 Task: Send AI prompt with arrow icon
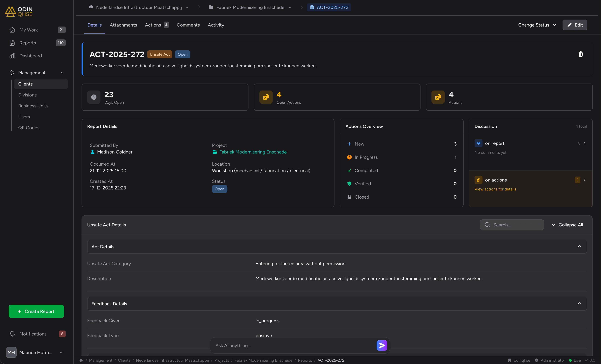pos(382,345)
